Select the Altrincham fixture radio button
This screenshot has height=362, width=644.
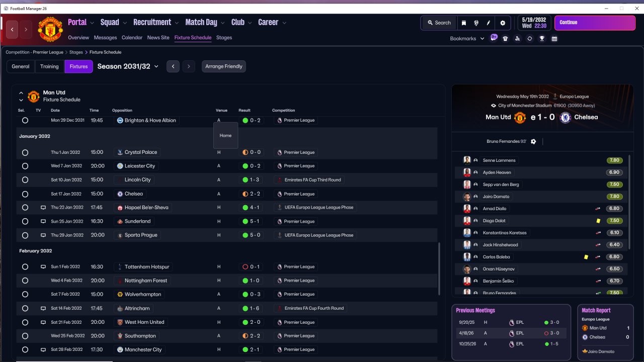coord(25,308)
